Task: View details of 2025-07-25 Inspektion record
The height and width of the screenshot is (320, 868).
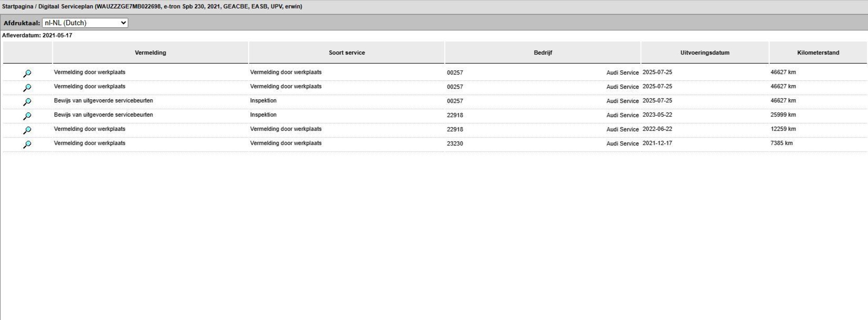Action: pos(27,101)
